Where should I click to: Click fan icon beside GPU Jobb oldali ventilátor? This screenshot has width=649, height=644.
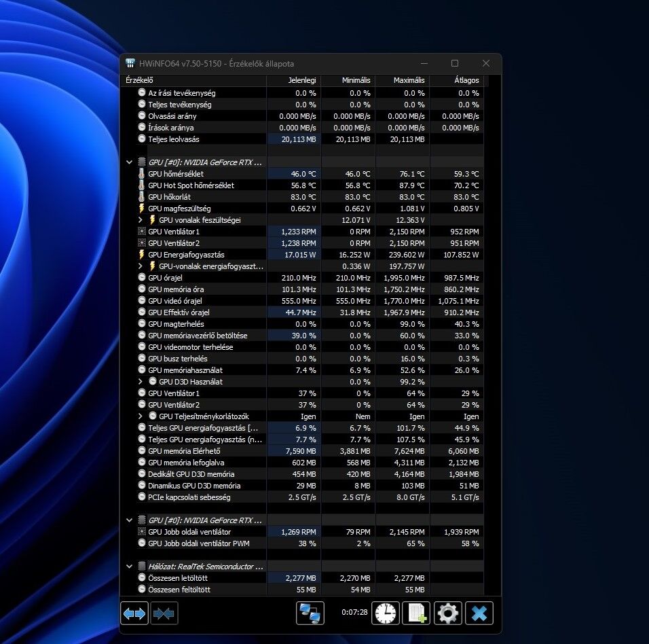[142, 532]
